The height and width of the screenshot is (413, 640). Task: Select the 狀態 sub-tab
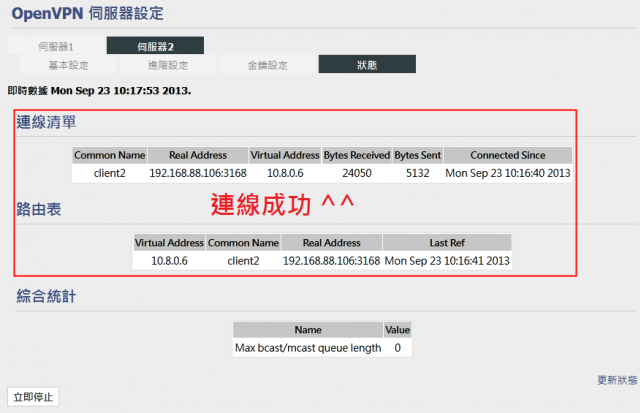click(x=367, y=64)
